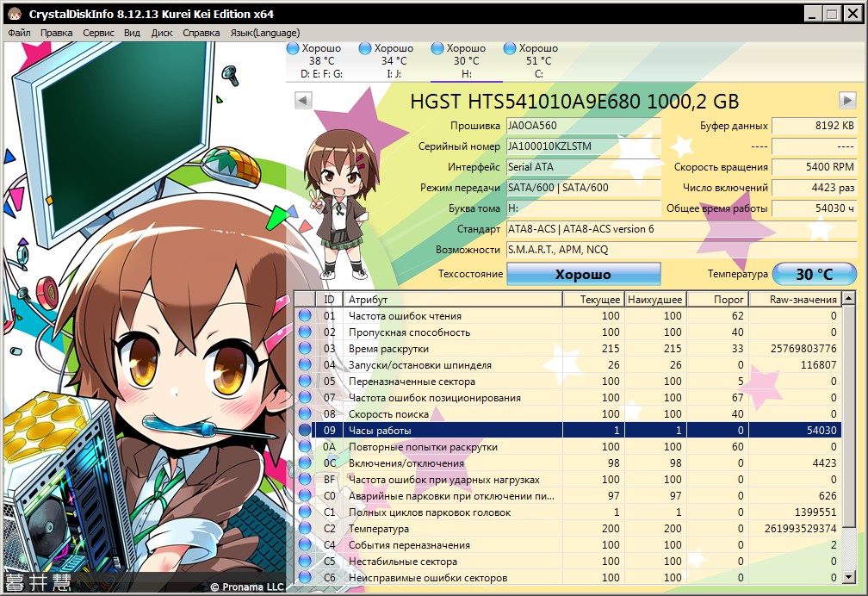Viewport: 868px width, 596px height.
Task: Click the Атрибут column header
Action: (x=453, y=300)
